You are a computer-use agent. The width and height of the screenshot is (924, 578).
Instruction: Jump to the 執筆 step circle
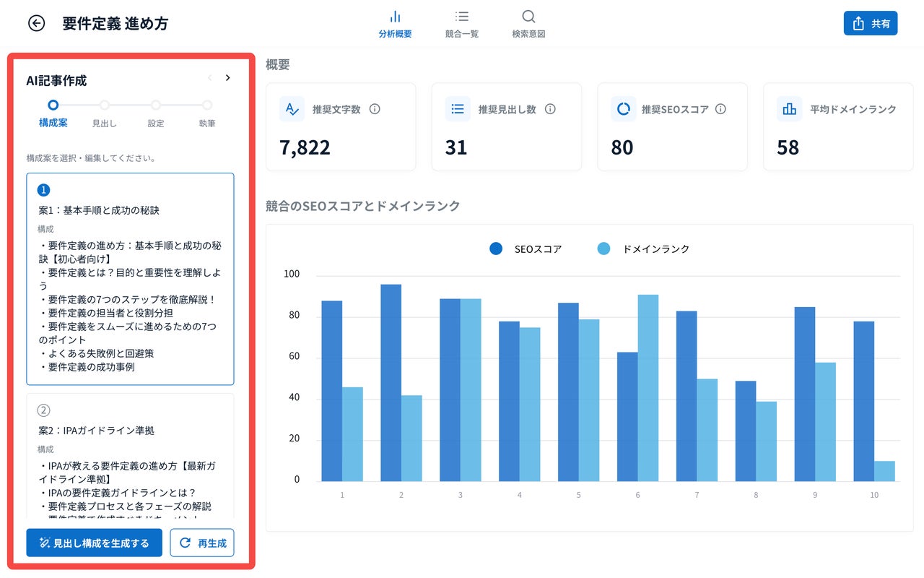(x=207, y=105)
